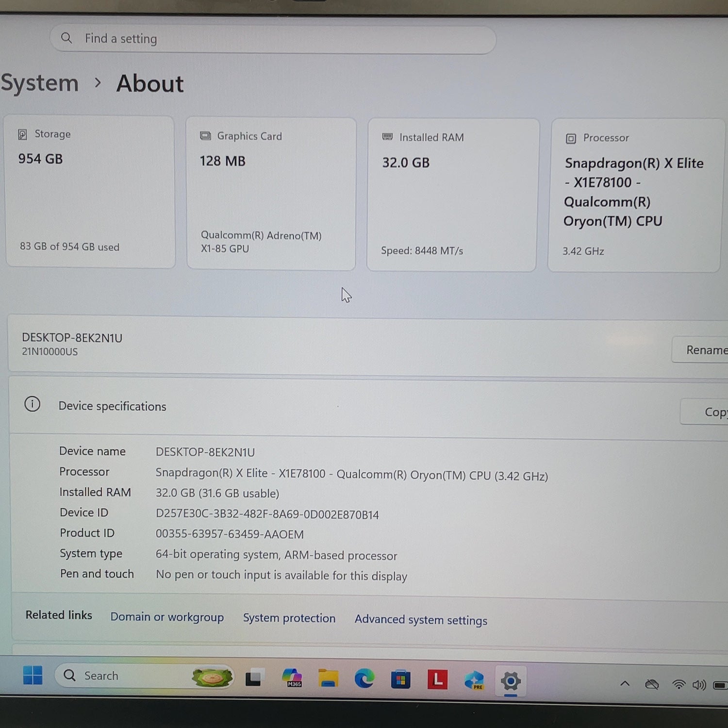The width and height of the screenshot is (728, 728).
Task: Open the Storage card showing 954 GB
Action: (90, 191)
